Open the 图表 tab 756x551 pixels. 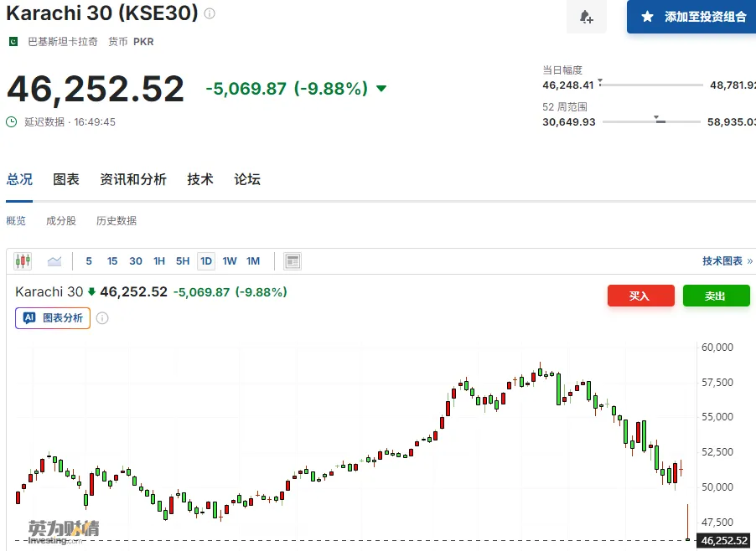click(66, 179)
